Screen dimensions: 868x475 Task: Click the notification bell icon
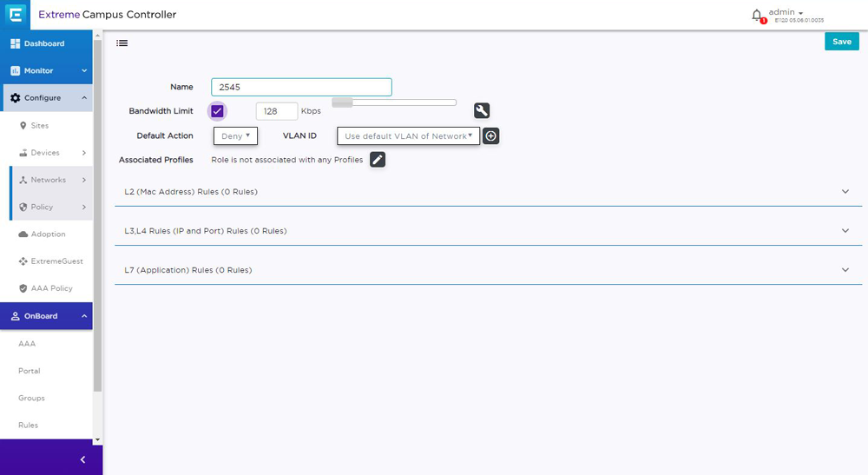756,15
